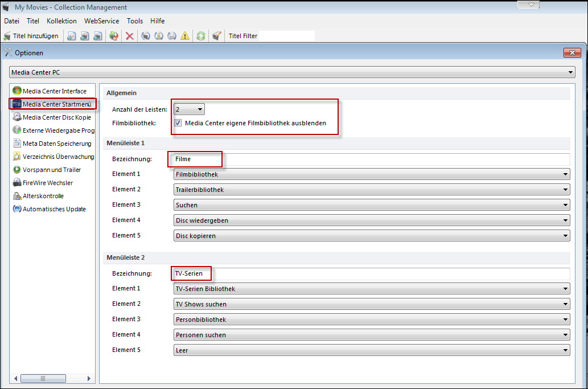Click Menüleiste 2 Bezeichnung field with TV-Serien

coord(372,273)
